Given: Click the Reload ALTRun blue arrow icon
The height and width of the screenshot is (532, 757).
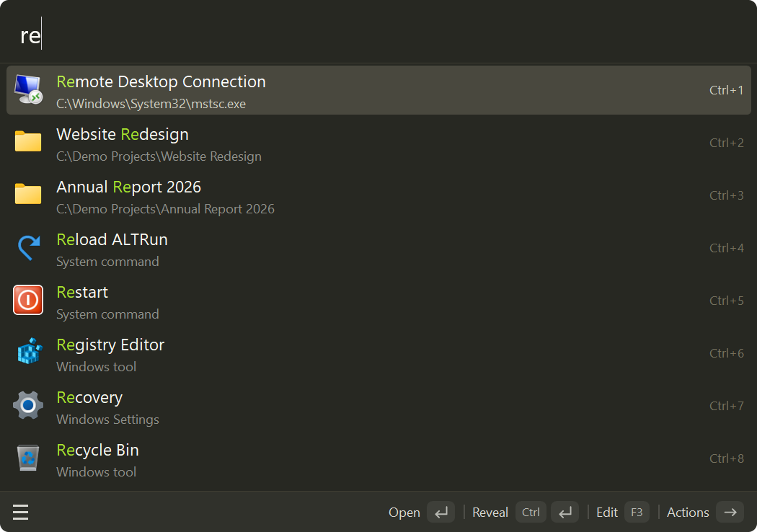Looking at the screenshot, I should point(29,248).
